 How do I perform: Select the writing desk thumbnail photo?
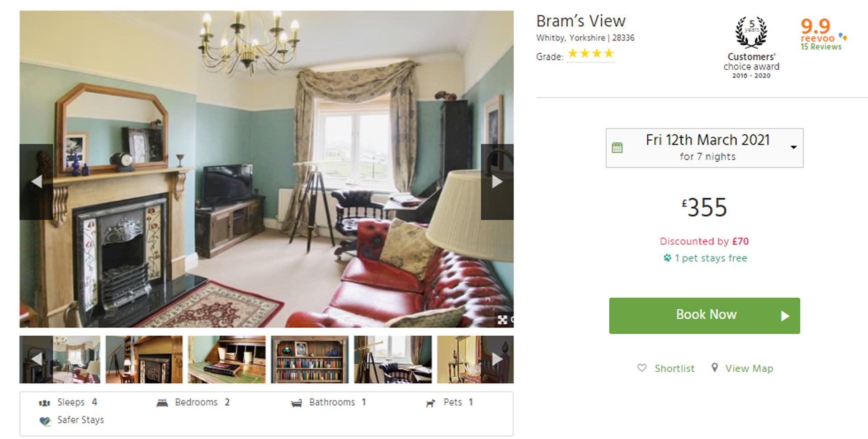(x=226, y=360)
